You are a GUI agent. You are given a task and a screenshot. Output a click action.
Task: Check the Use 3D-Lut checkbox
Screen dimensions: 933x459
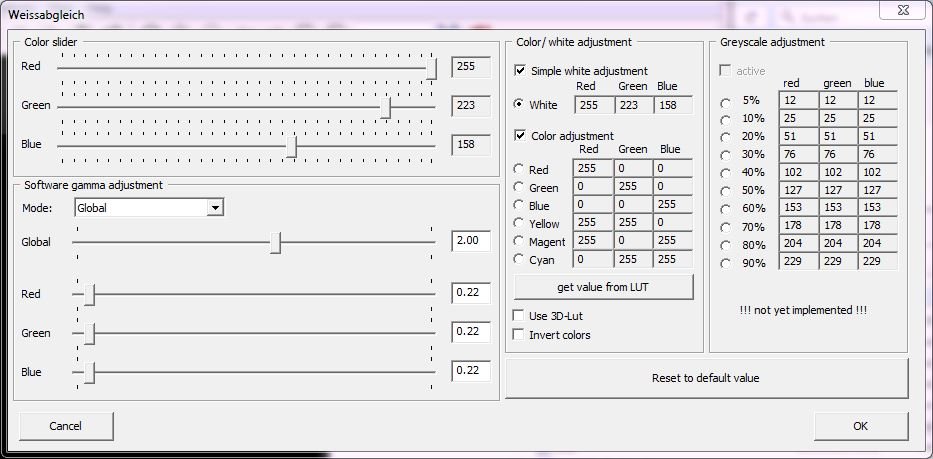pos(519,316)
